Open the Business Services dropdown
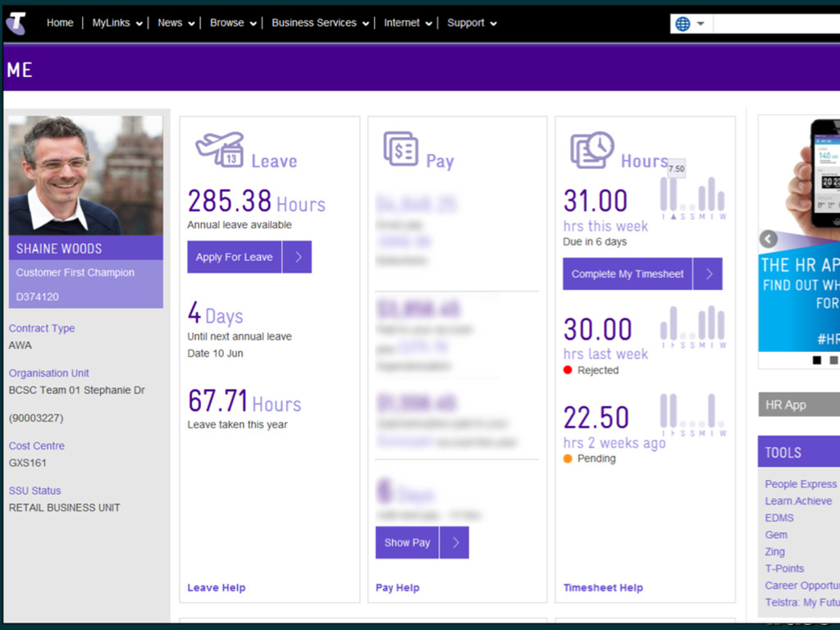Viewport: 840px width, 630px height. coord(320,23)
